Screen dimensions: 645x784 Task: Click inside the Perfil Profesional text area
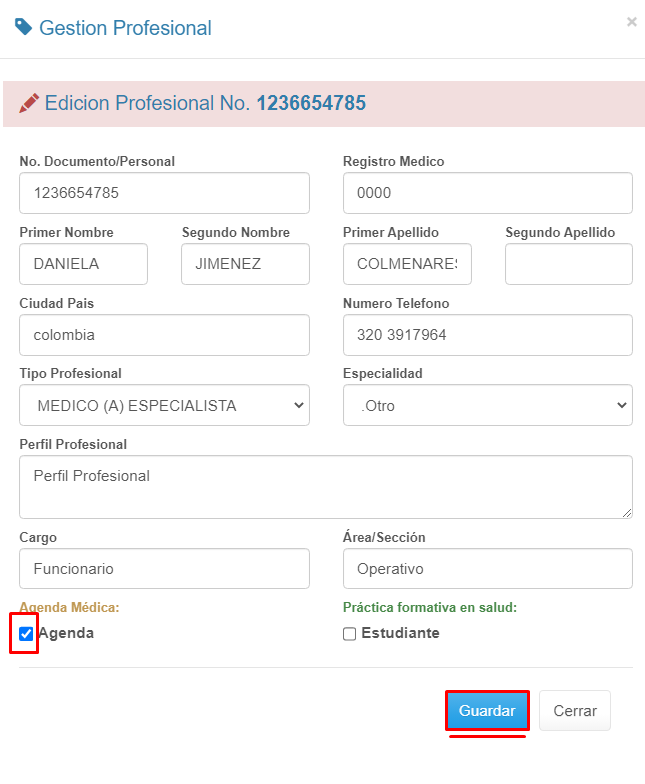pyautogui.click(x=325, y=487)
